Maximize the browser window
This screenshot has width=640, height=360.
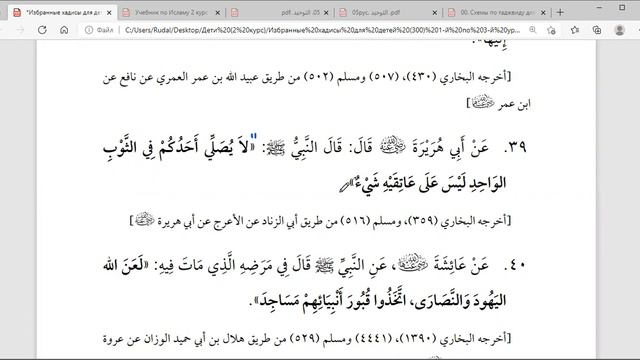coord(622,8)
